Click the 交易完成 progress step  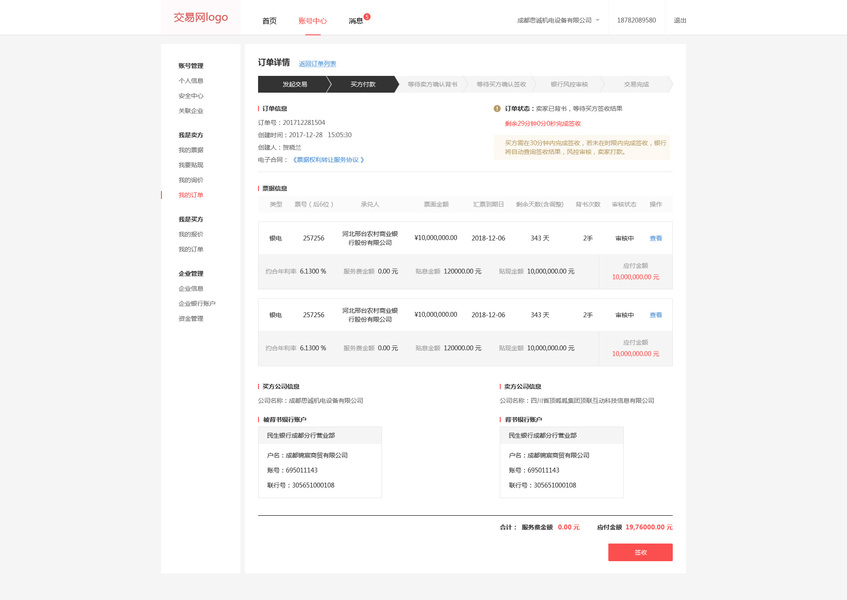tap(636, 84)
